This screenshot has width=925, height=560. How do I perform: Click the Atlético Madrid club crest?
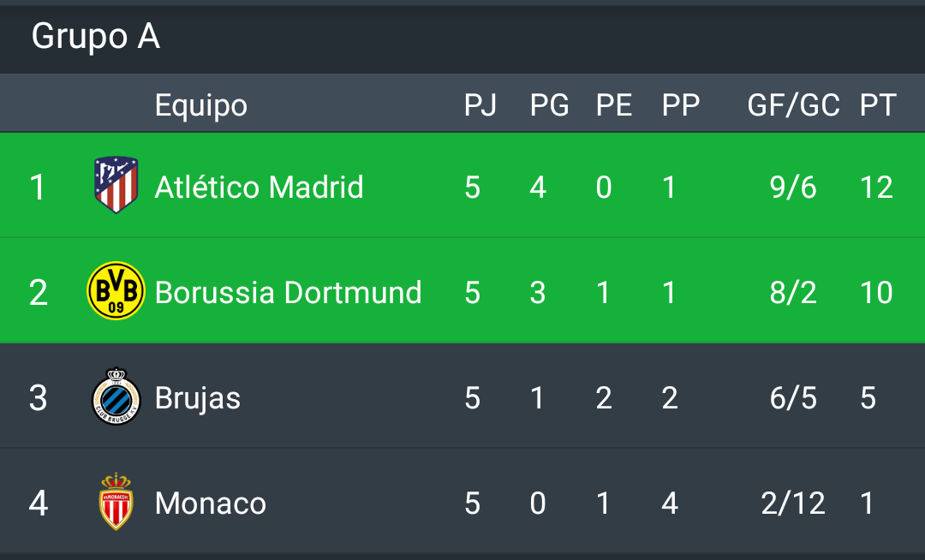tap(116, 185)
